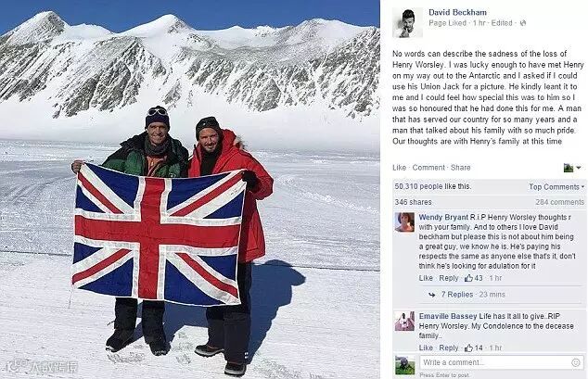Click thumbs-up icon on Wendy Bryant's comment
Image resolution: width=588 pixels, height=379 pixels.
point(468,278)
